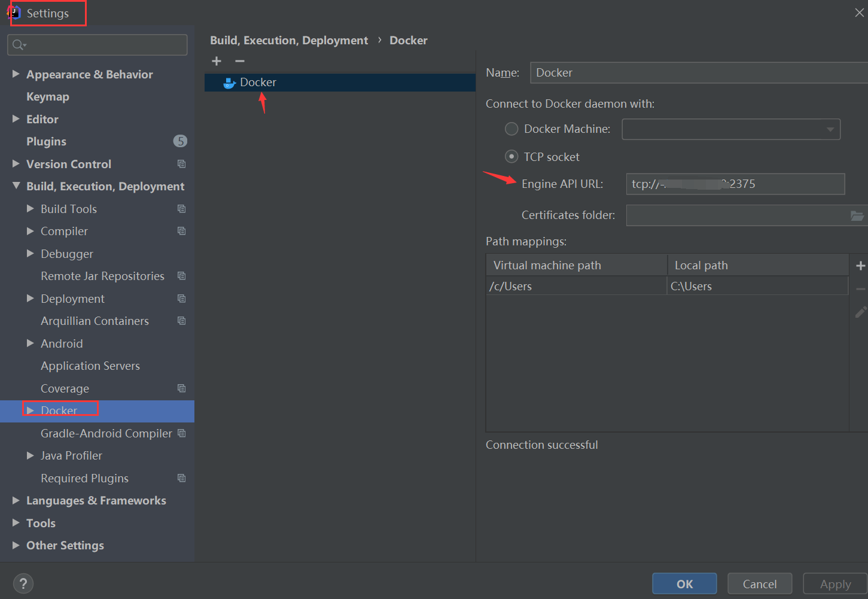The height and width of the screenshot is (599, 868).
Task: Expand the Android node arrow
Action: pos(31,343)
